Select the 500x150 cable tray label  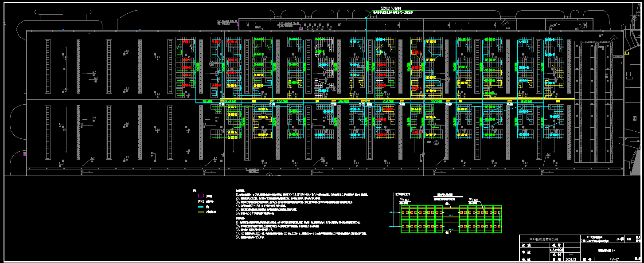(x=391, y=8)
